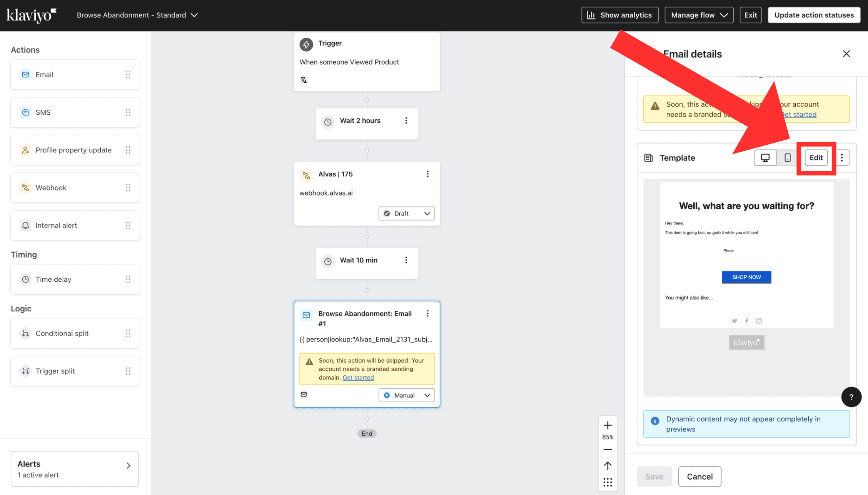Click the End node

[367, 434]
